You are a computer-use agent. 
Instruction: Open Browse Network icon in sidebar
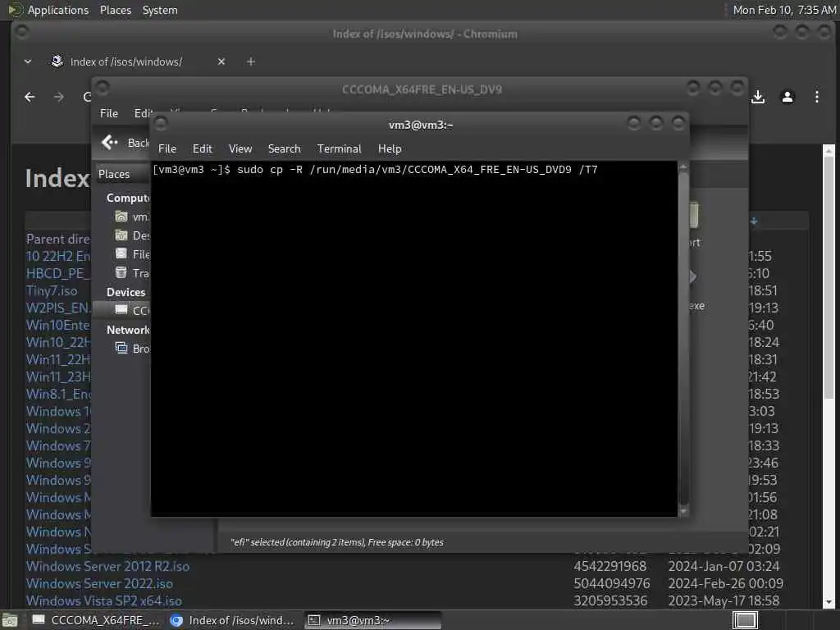[x=121, y=348]
